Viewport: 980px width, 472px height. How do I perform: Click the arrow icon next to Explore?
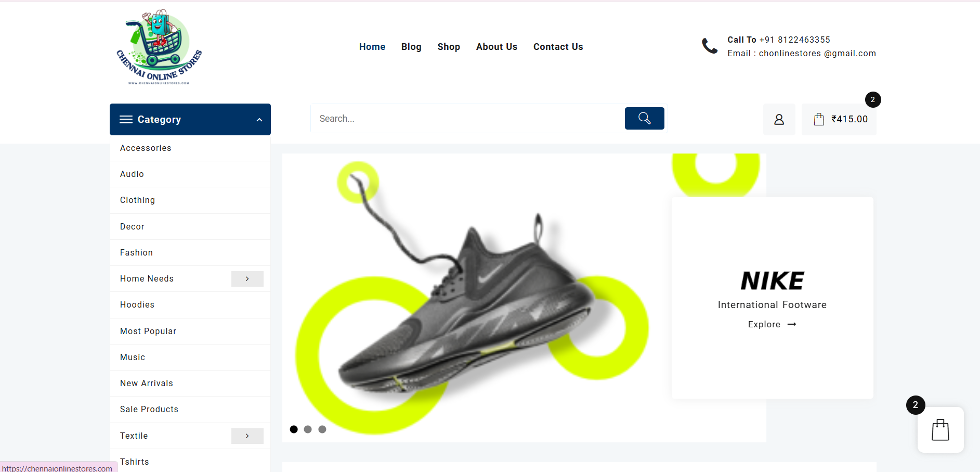[792, 324]
